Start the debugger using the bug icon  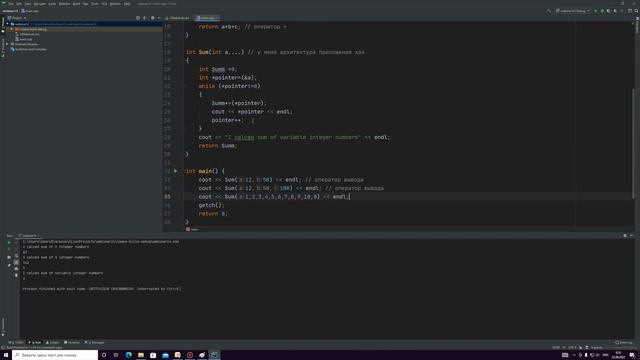tap(602, 11)
